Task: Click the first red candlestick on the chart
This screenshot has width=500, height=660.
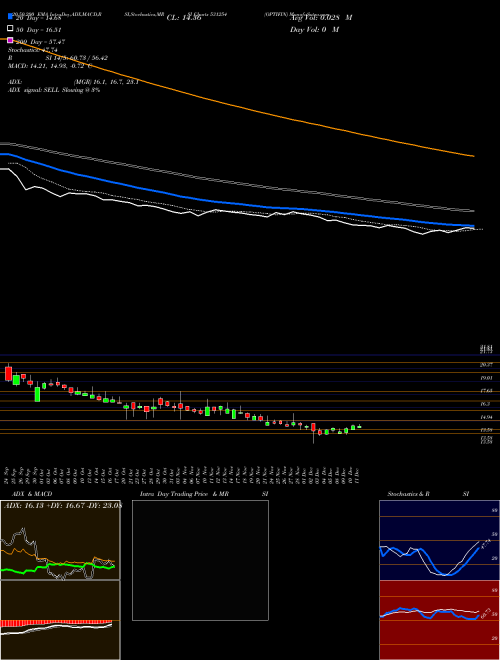Action: click(x=8, y=373)
